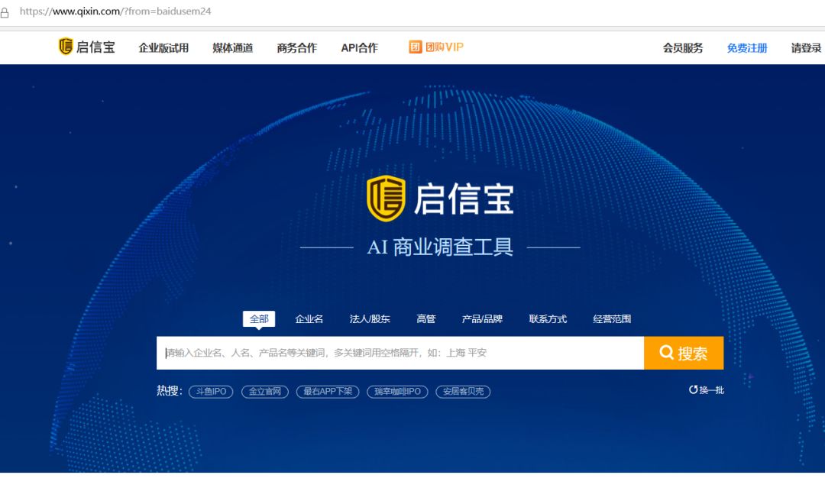Click the 金立官网 hot search tag
The width and height of the screenshot is (825, 504).
[x=265, y=392]
